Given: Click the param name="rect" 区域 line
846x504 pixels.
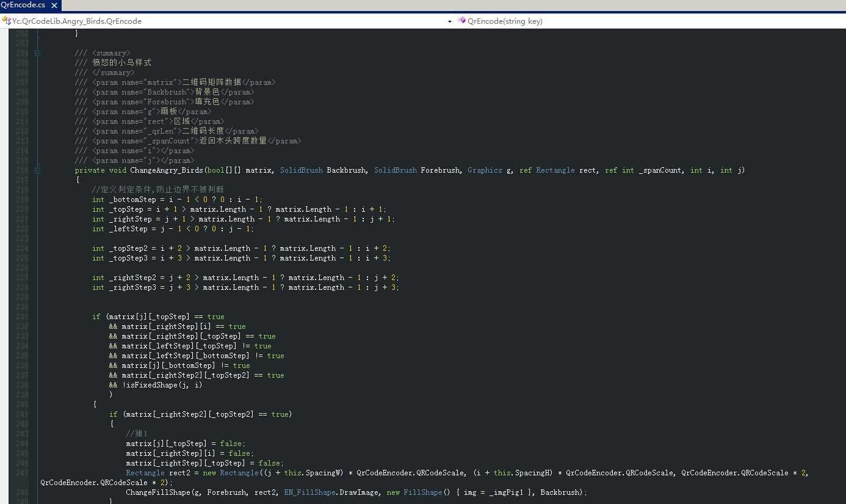Looking at the screenshot, I should (150, 121).
